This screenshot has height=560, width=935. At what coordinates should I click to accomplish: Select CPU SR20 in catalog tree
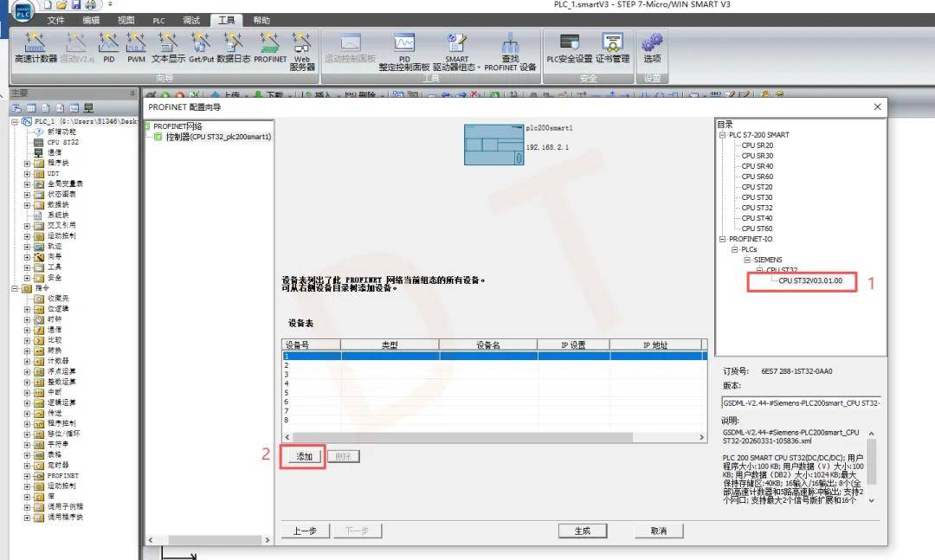757,145
